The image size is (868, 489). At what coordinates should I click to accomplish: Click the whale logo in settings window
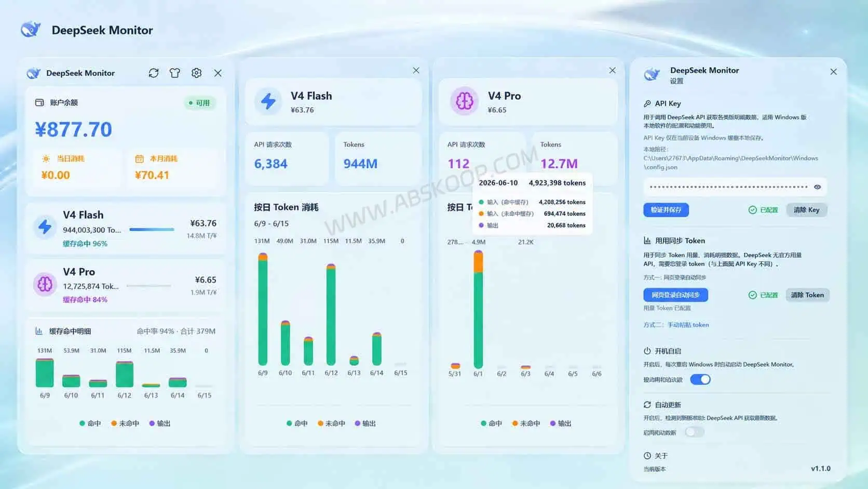[x=652, y=74]
